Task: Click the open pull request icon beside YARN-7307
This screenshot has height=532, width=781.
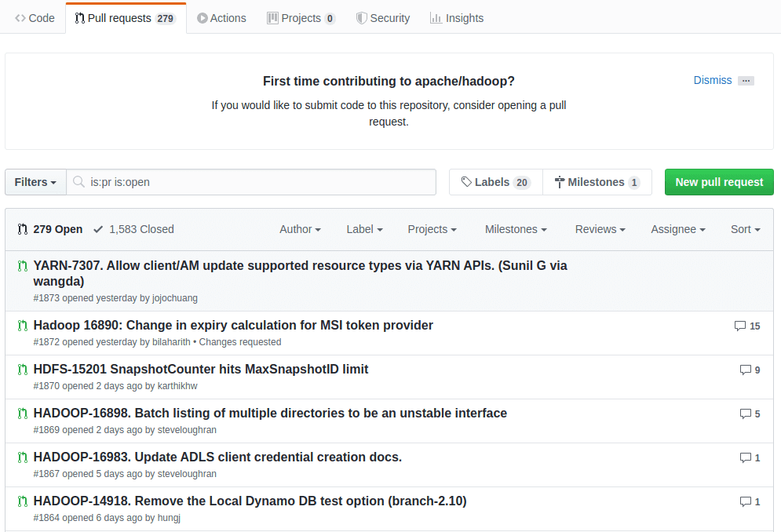Action: coord(22,265)
